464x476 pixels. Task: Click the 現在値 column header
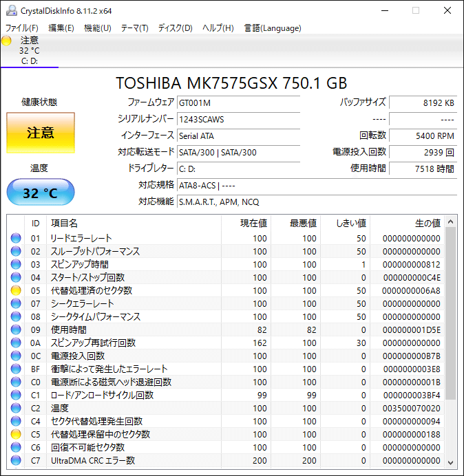click(246, 224)
